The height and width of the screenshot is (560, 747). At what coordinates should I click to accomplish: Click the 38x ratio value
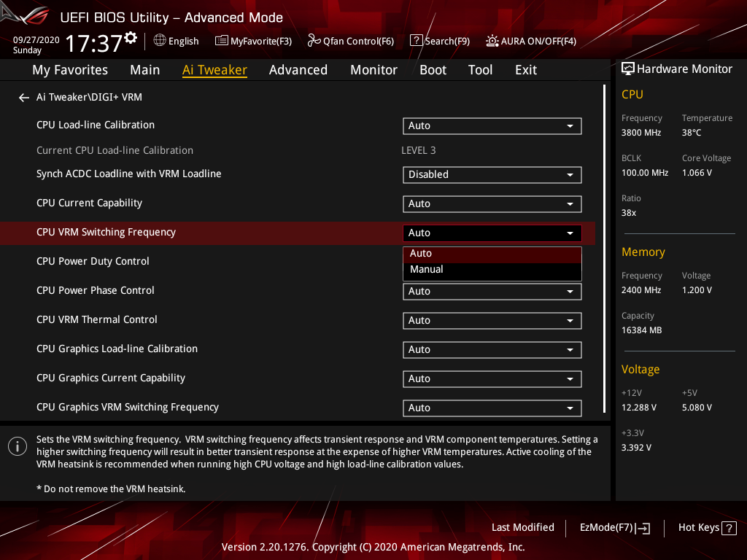pyautogui.click(x=629, y=213)
